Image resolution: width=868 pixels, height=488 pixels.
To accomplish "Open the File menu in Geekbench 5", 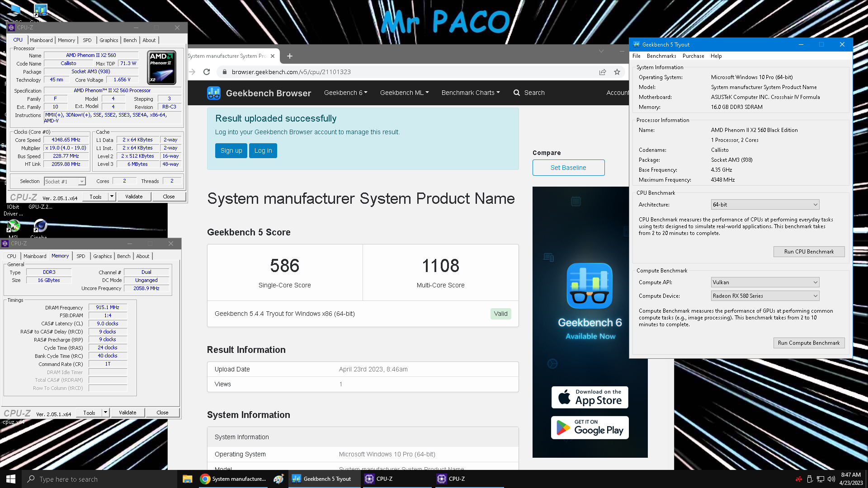I will [637, 56].
